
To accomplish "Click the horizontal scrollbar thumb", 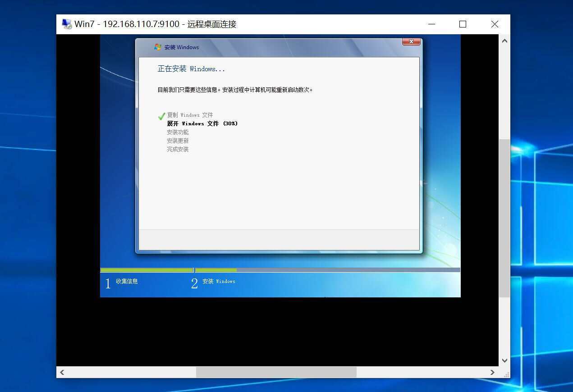I will pos(276,372).
